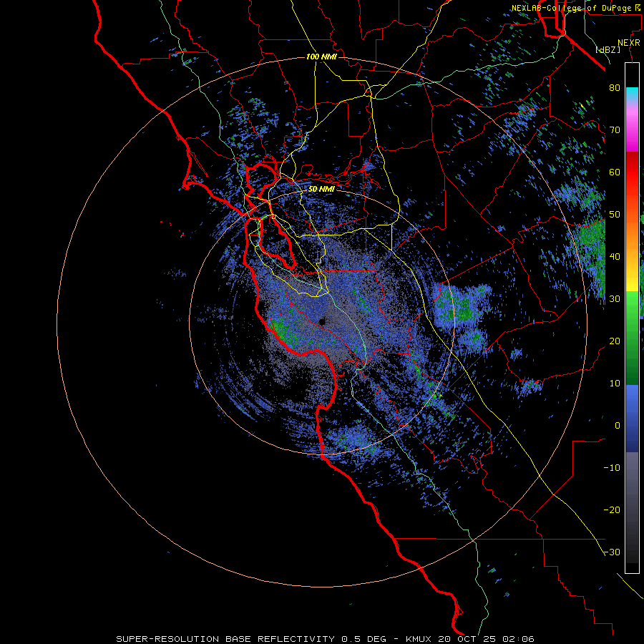Click the NEXR label at top right
The height and width of the screenshot is (644, 644).
[x=629, y=43]
